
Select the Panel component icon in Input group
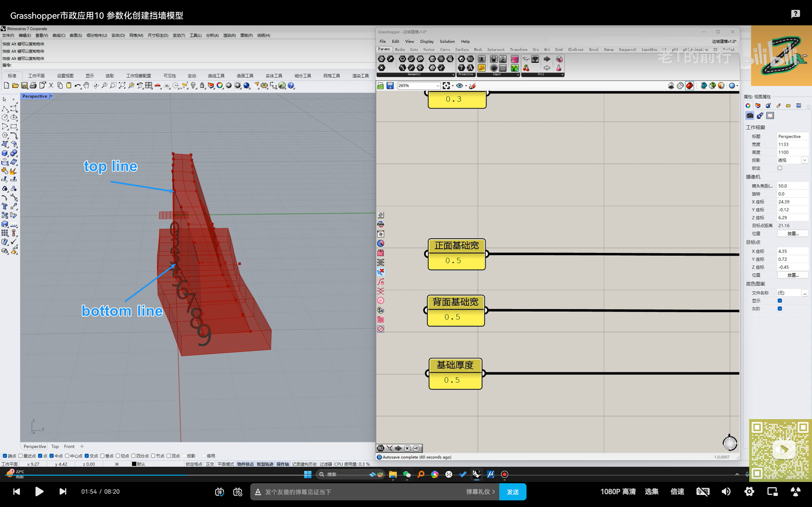[x=481, y=68]
